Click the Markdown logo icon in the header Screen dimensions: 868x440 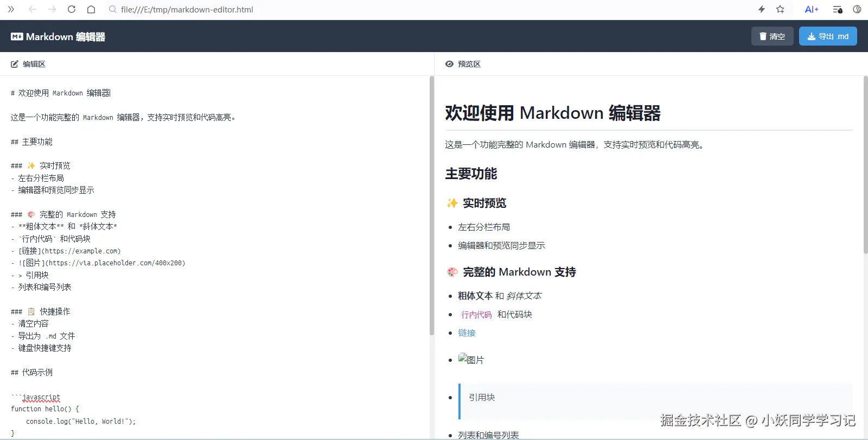17,36
